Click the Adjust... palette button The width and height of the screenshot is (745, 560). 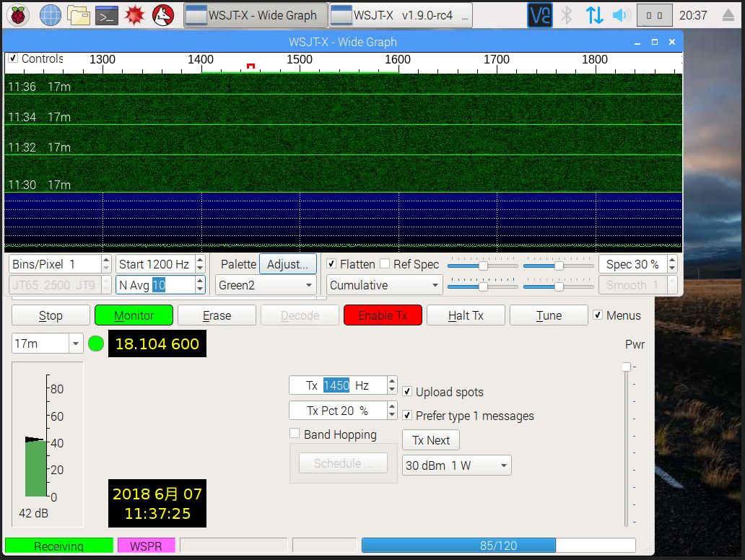point(287,264)
